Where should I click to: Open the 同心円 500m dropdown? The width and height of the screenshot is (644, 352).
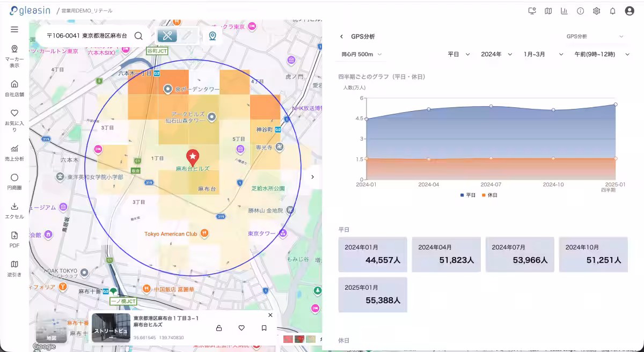tap(362, 54)
